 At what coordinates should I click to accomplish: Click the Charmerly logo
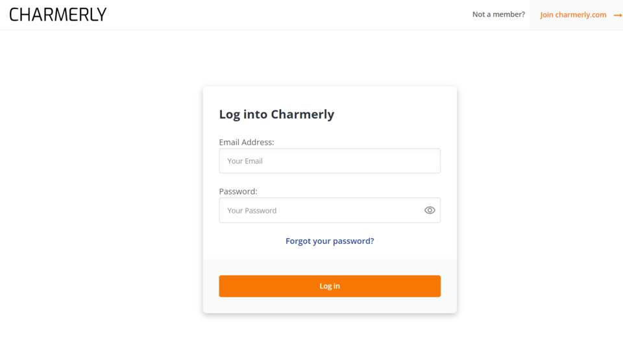pyautogui.click(x=58, y=14)
